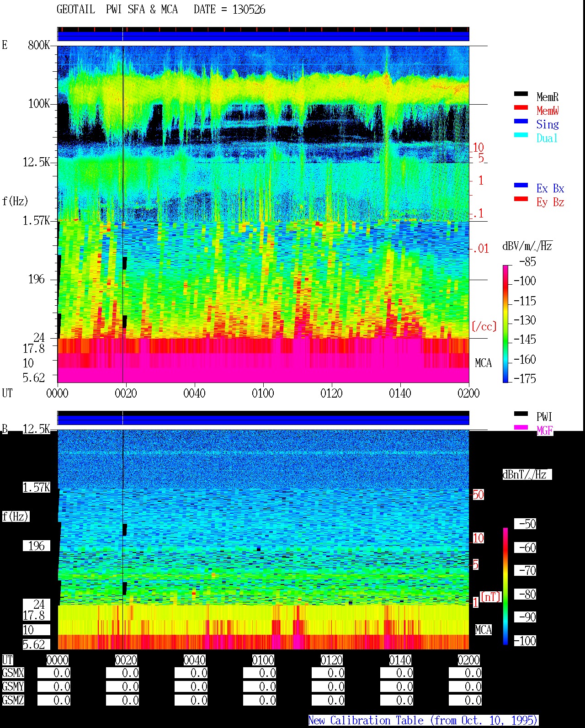
Task: Click the blue mode bar above the B spectrogram
Action: (x=263, y=420)
